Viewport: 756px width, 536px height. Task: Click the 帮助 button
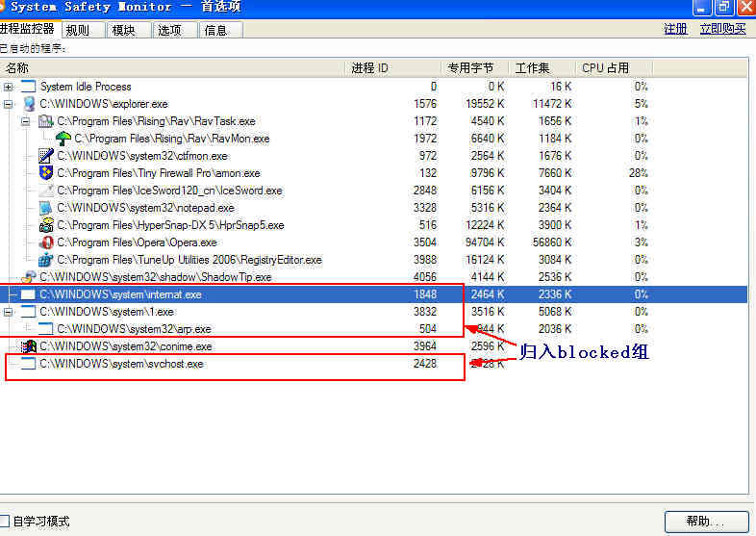coord(706,521)
